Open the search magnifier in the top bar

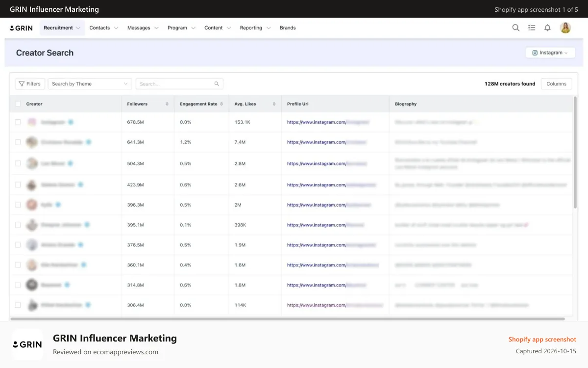coord(515,28)
